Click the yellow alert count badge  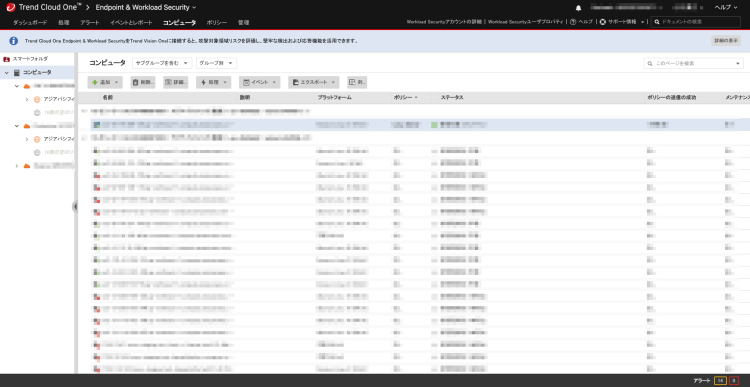[x=720, y=380]
